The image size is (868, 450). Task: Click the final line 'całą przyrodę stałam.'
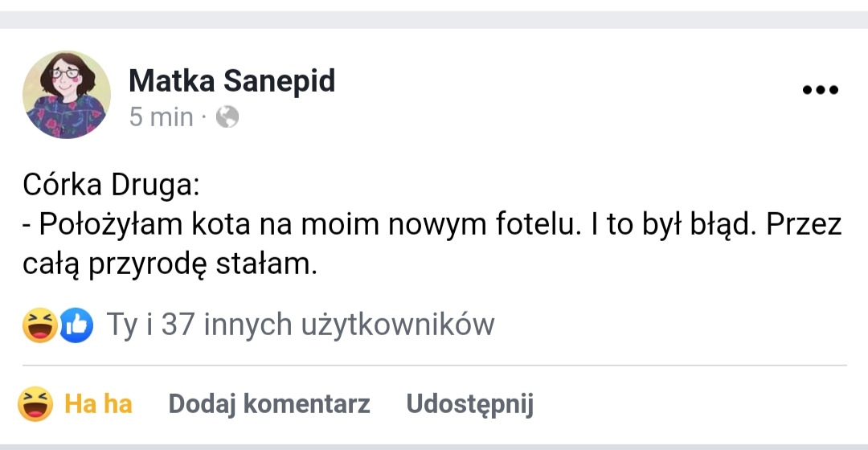(x=170, y=264)
